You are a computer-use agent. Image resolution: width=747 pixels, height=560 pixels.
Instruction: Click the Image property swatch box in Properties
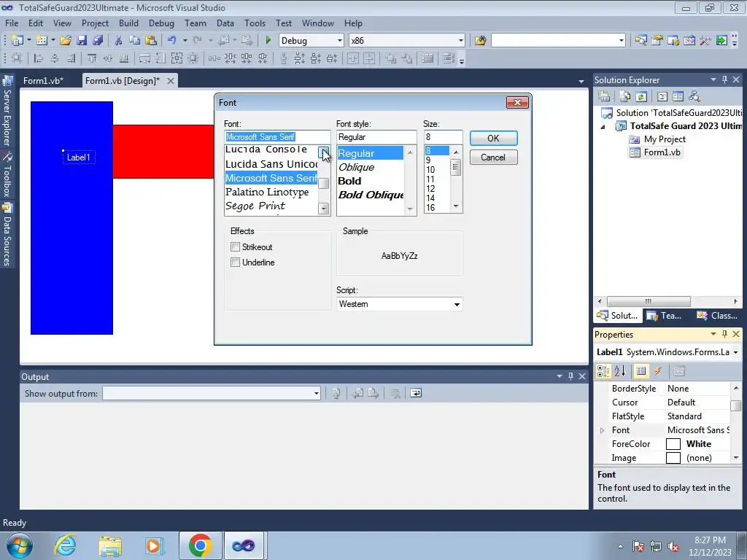(x=673, y=458)
